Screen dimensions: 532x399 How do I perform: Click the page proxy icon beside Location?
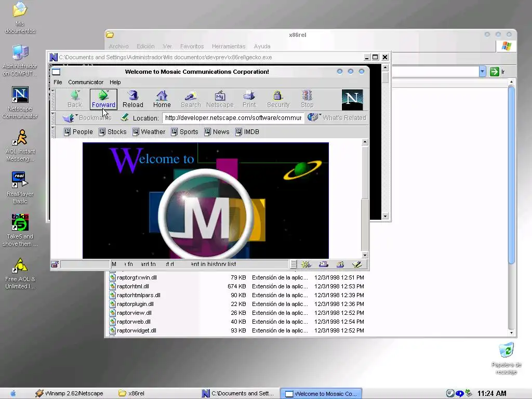125,117
